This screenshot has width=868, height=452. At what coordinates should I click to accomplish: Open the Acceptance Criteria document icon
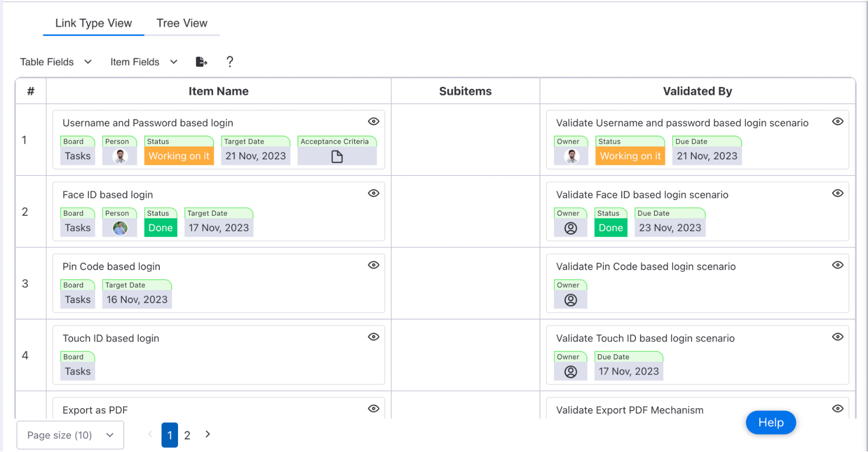pos(337,156)
